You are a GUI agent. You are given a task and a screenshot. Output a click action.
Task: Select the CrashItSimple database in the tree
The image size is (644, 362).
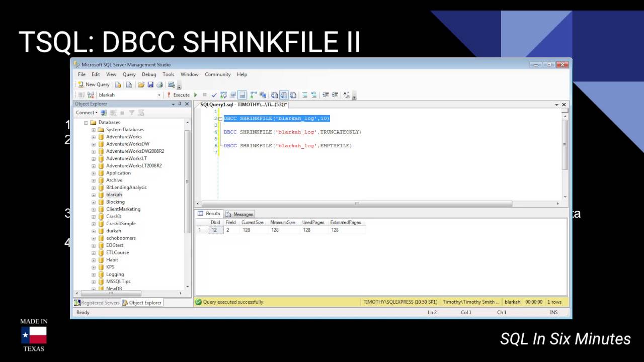[x=121, y=224]
